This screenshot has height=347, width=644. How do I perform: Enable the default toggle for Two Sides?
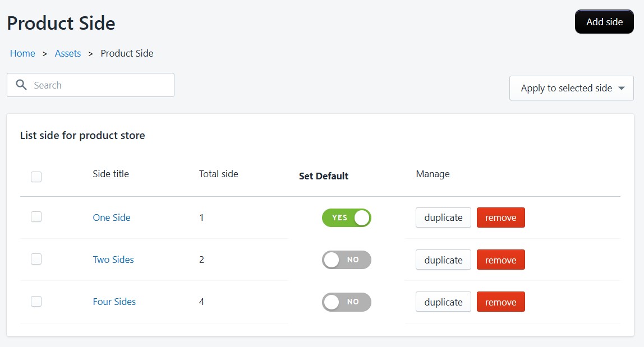(346, 260)
